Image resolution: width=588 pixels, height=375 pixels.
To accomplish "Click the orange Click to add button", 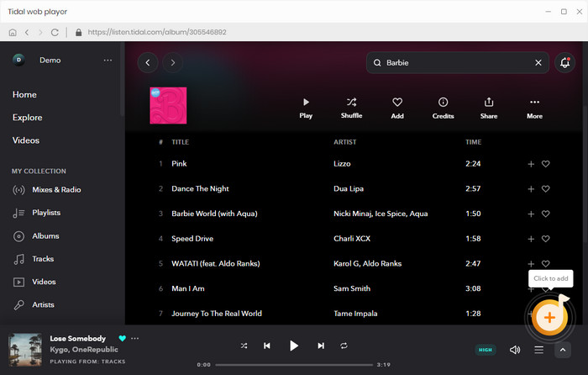I will (x=549, y=318).
